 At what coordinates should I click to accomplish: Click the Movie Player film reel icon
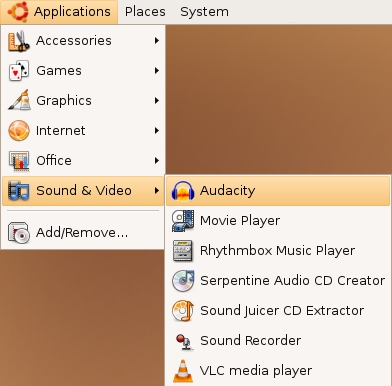tap(183, 221)
